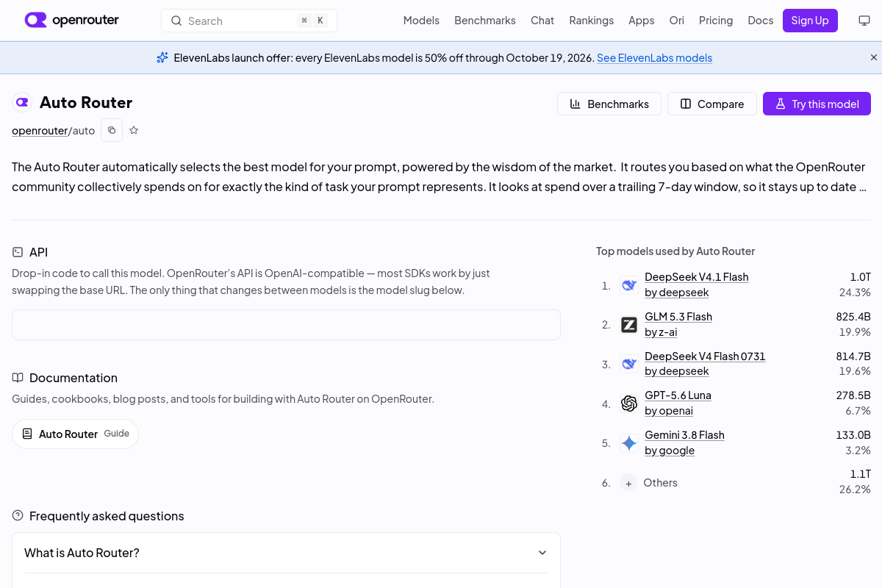Image resolution: width=882 pixels, height=588 pixels.
Task: Open the OpenRouter home logo
Action: point(71,21)
